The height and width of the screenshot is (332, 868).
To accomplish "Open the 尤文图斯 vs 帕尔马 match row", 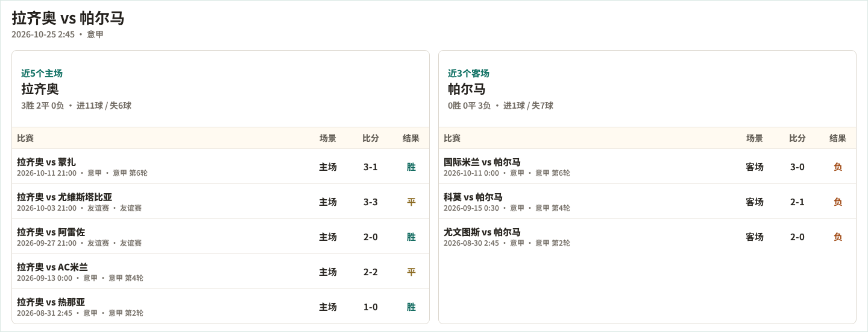I will coord(647,237).
